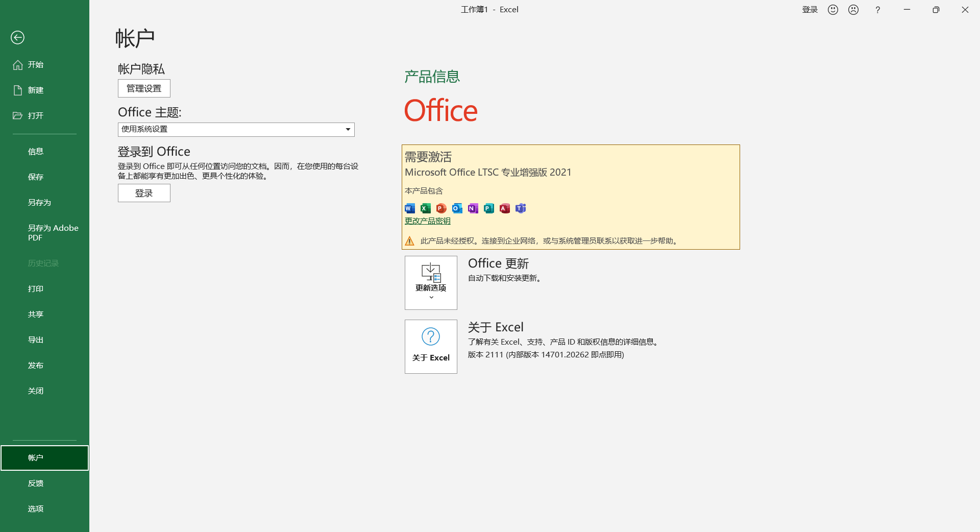Click the frowning face feedback icon
Viewport: 980px width, 532px height.
click(x=853, y=10)
